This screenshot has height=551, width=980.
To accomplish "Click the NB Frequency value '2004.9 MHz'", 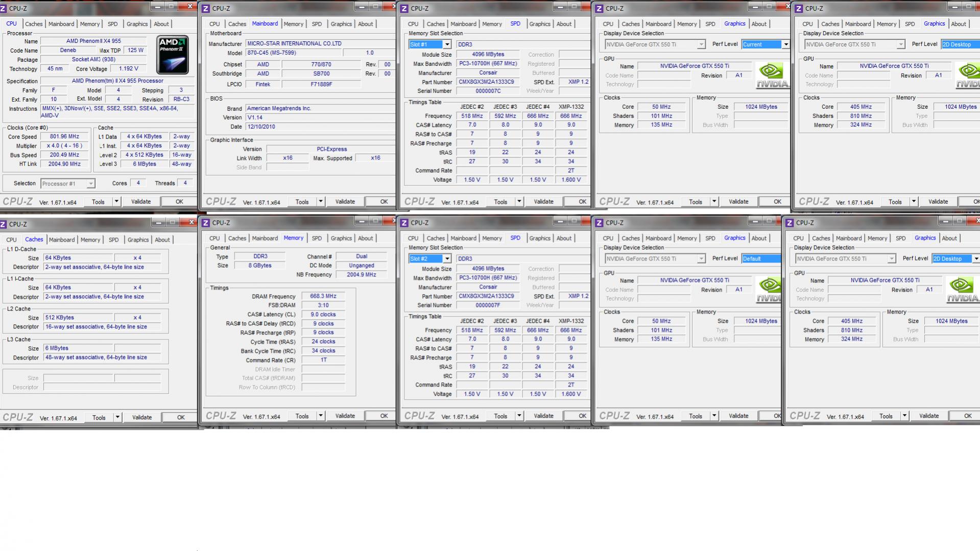I will (362, 275).
